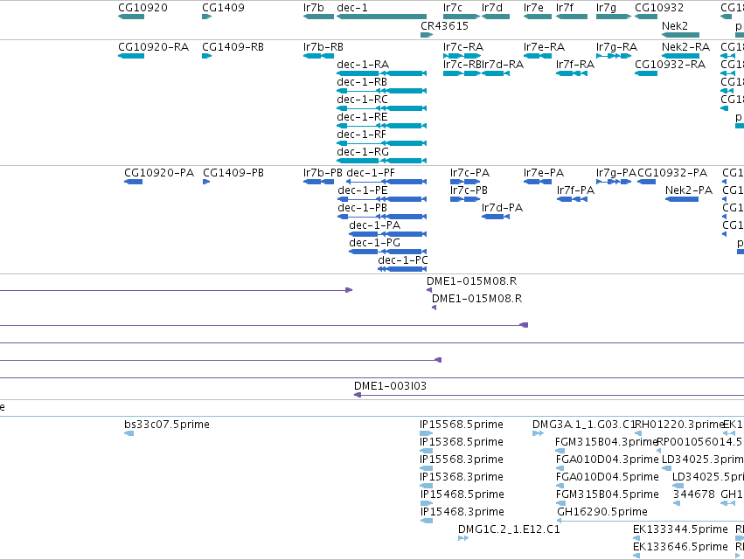Click the IP15468.3prime EST label
The image size is (744, 560).
point(462,513)
